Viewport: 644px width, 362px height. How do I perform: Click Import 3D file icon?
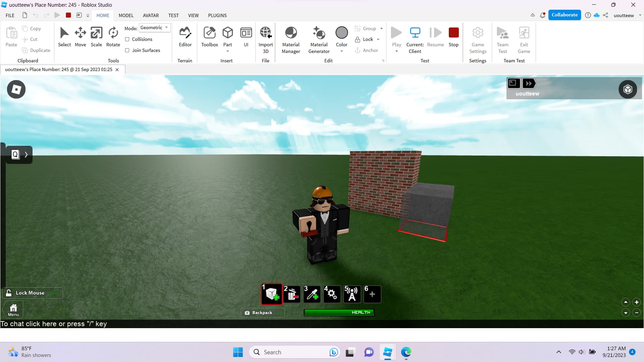266,33
